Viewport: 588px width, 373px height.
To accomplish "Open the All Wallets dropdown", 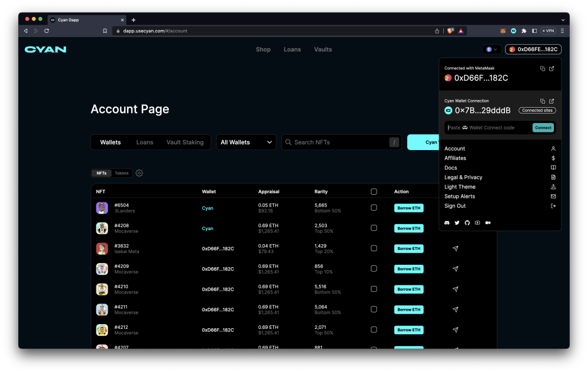I will click(x=246, y=142).
